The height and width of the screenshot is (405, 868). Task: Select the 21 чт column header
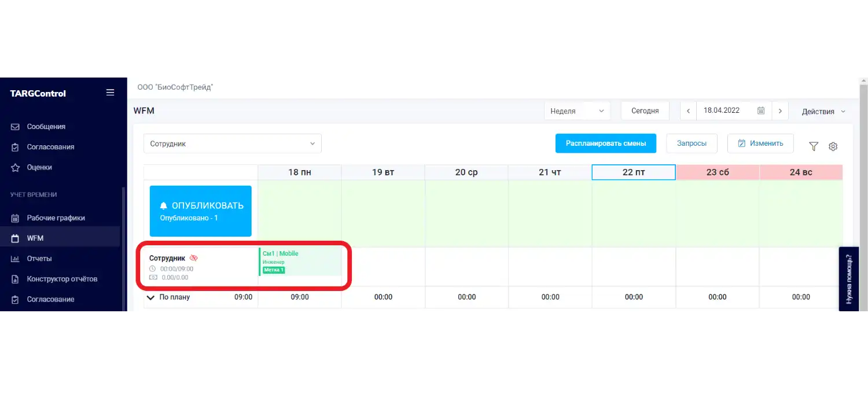(550, 172)
